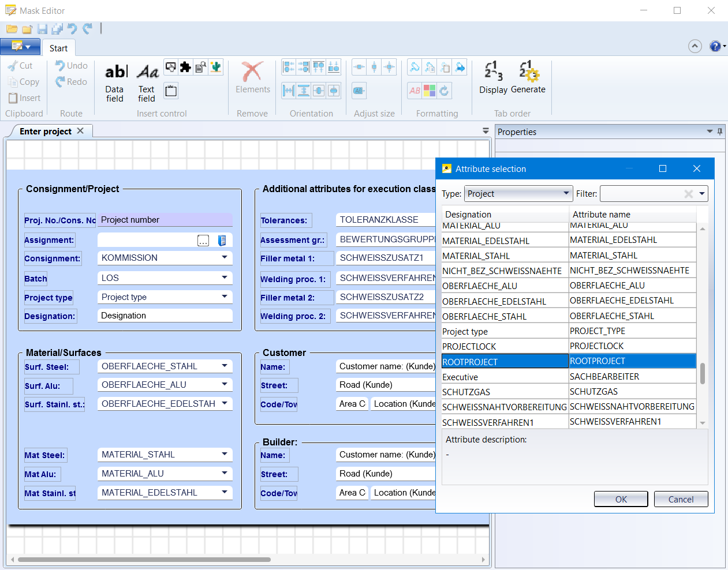Click the blue book icon beside Assignment

[222, 241]
